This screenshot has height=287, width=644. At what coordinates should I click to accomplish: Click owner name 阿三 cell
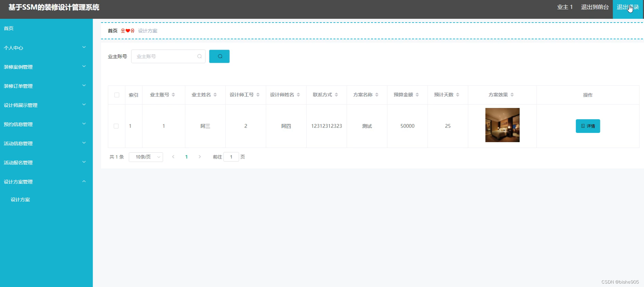(x=205, y=126)
